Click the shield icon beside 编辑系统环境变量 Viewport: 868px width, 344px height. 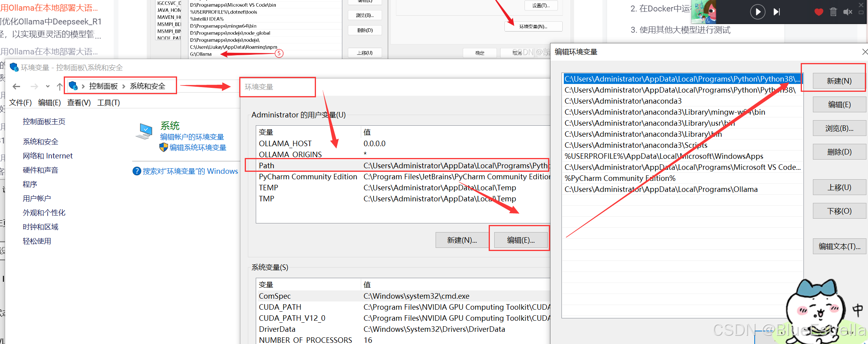point(164,147)
